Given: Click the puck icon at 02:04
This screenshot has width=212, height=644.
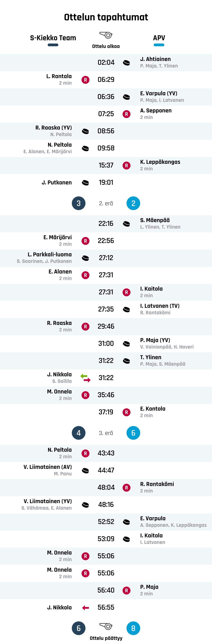Looking at the screenshot, I should [x=127, y=63].
